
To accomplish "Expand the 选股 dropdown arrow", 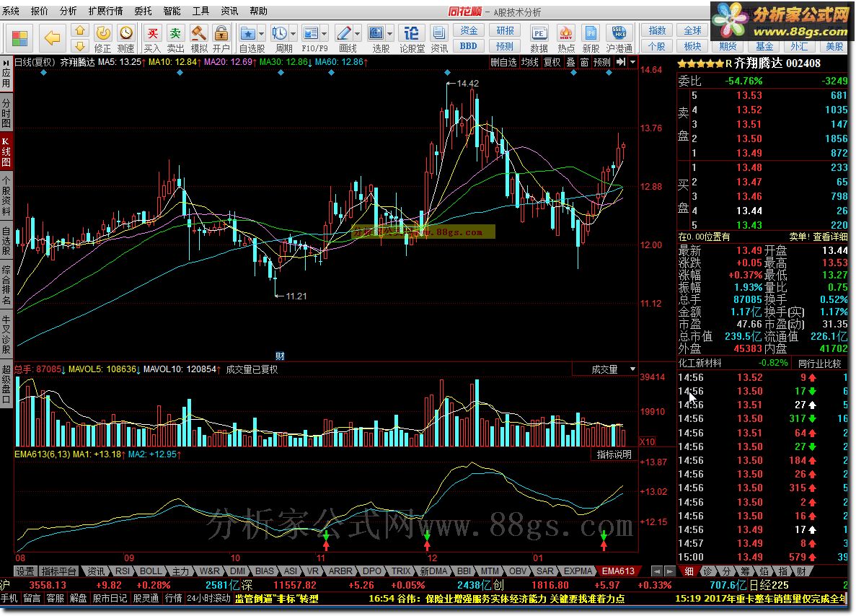I will [390, 34].
